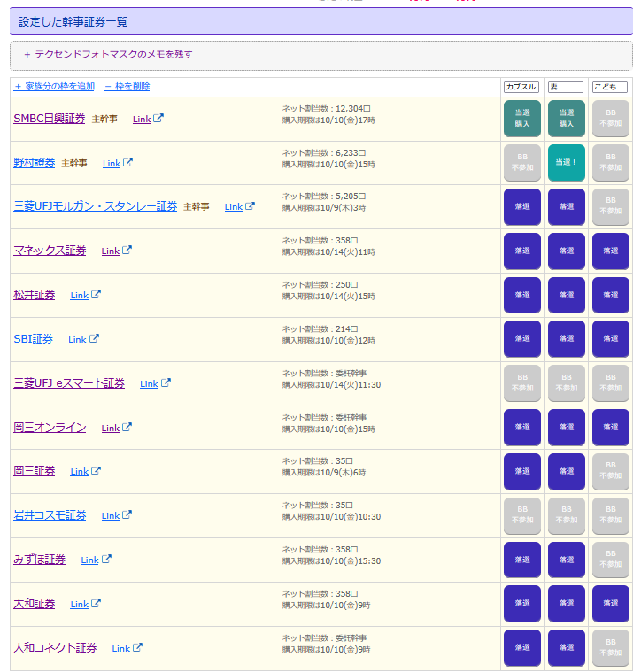Open the external link icon beside 野村證券

pos(127,162)
